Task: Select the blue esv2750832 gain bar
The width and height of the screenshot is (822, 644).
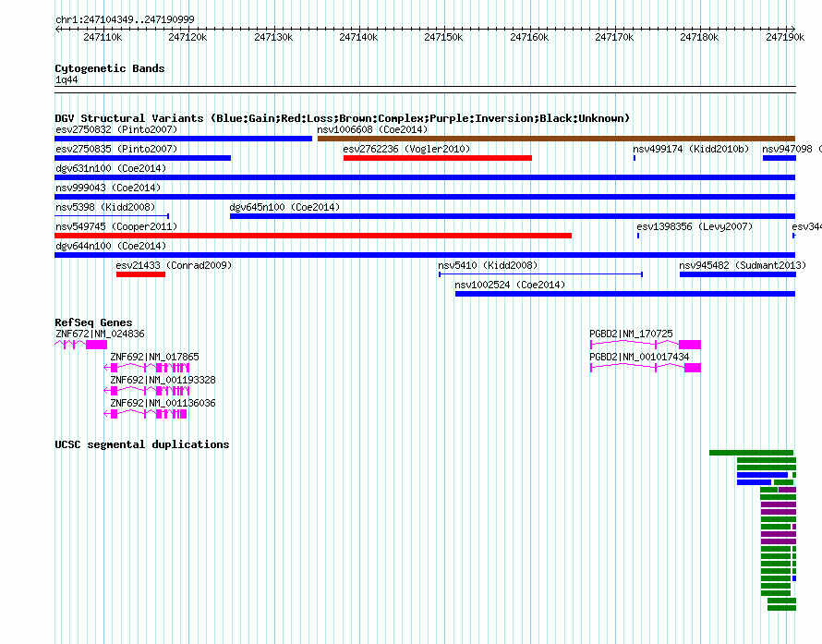Action: pyautogui.click(x=184, y=139)
